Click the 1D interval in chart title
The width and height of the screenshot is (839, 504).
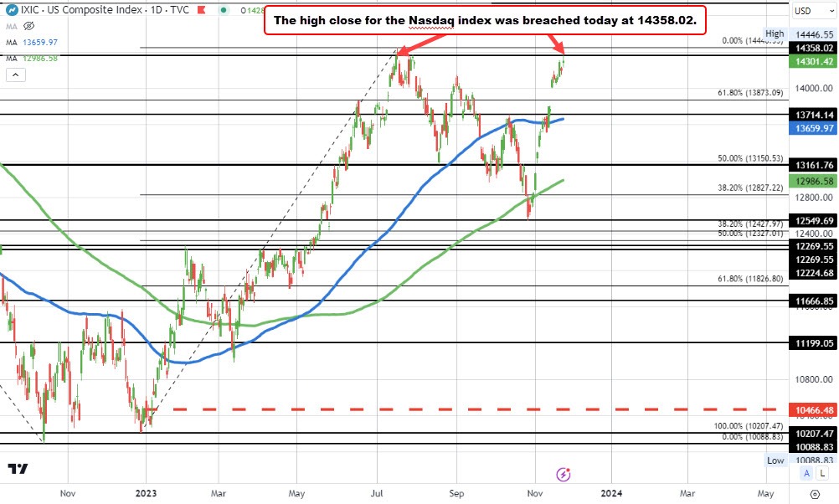tap(155, 10)
